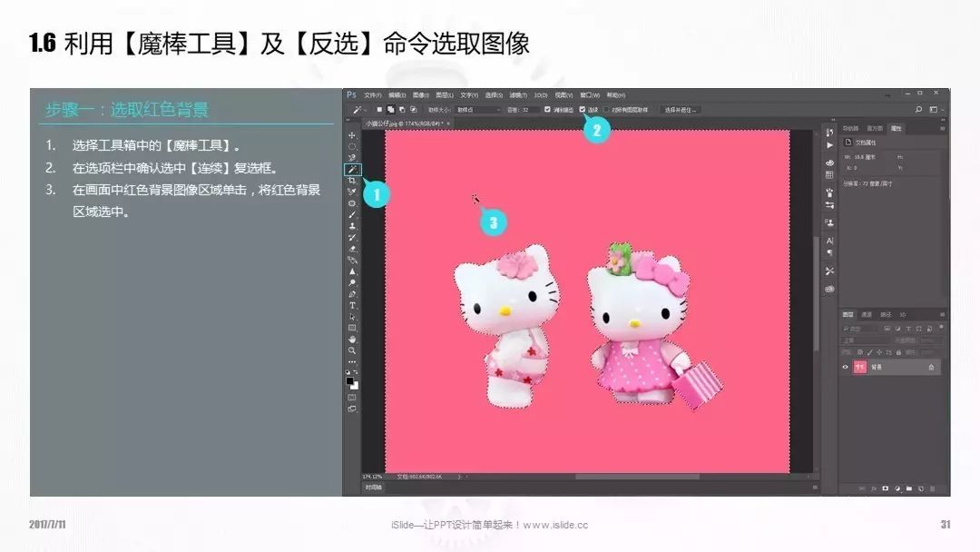Select the Crop tool
Screen dimensions: 980x552
point(352,181)
